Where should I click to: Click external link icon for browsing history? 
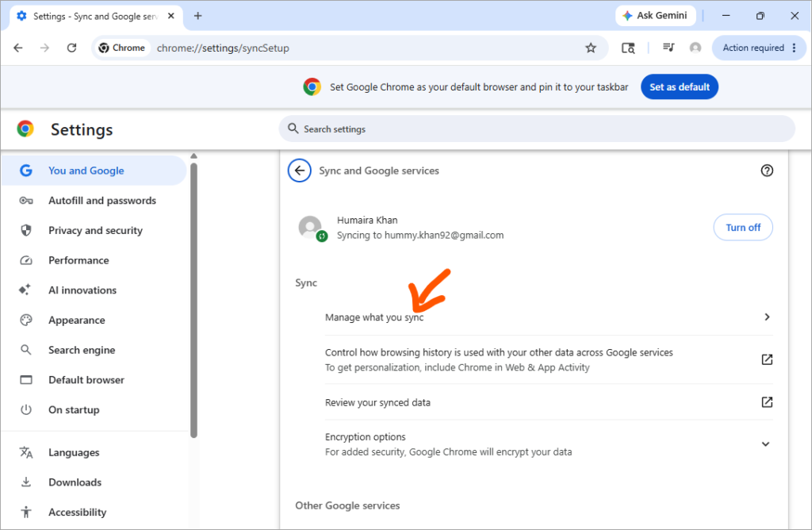click(767, 359)
